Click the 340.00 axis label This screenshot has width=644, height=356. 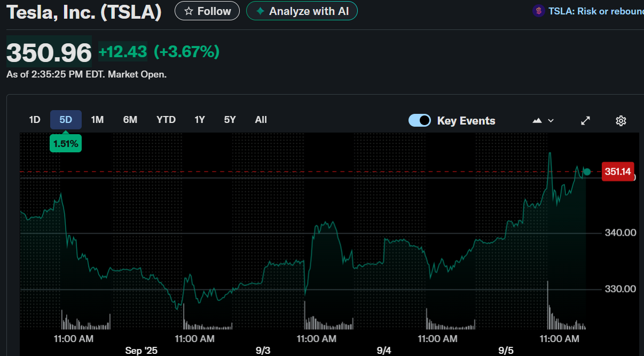619,233
